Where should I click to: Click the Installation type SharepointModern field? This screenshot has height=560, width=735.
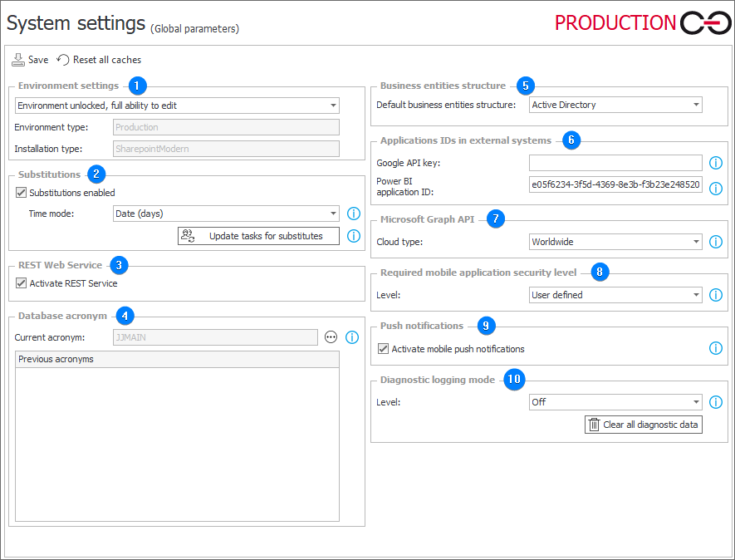click(226, 149)
